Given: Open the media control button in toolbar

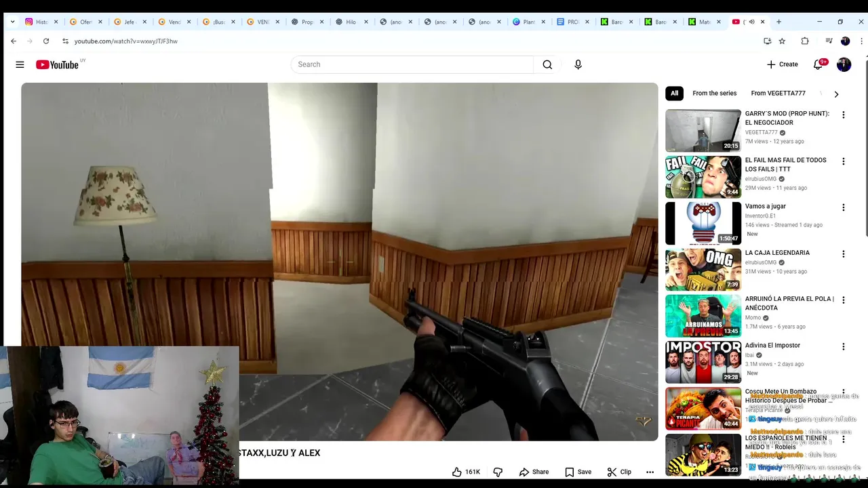Looking at the screenshot, I should pyautogui.click(x=829, y=41).
